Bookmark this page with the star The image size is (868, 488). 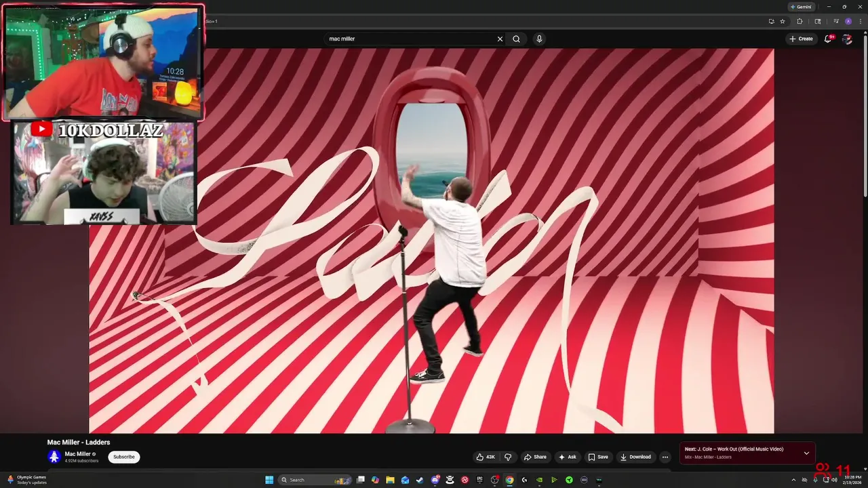point(783,21)
